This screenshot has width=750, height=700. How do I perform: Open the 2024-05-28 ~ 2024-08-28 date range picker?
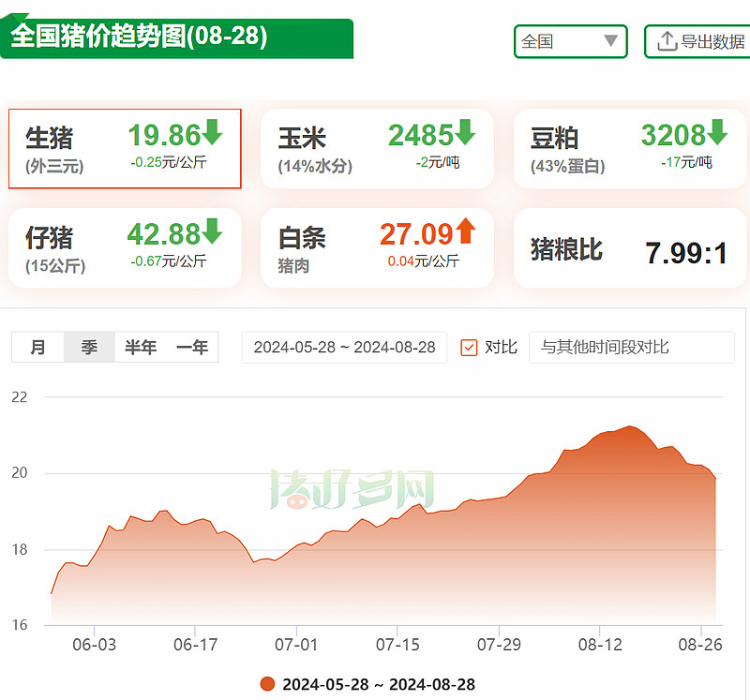[x=344, y=347]
